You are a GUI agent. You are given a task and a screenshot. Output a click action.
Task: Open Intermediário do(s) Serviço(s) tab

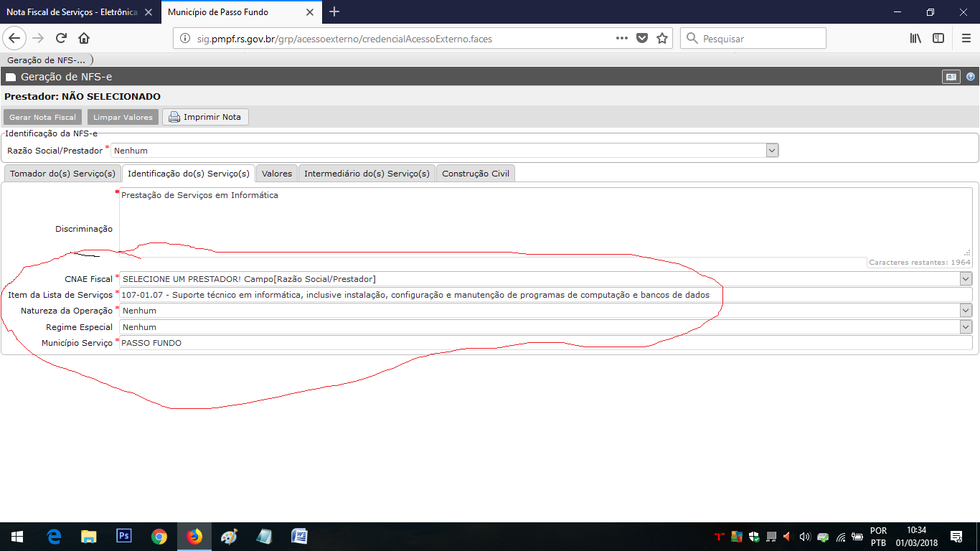(x=367, y=174)
